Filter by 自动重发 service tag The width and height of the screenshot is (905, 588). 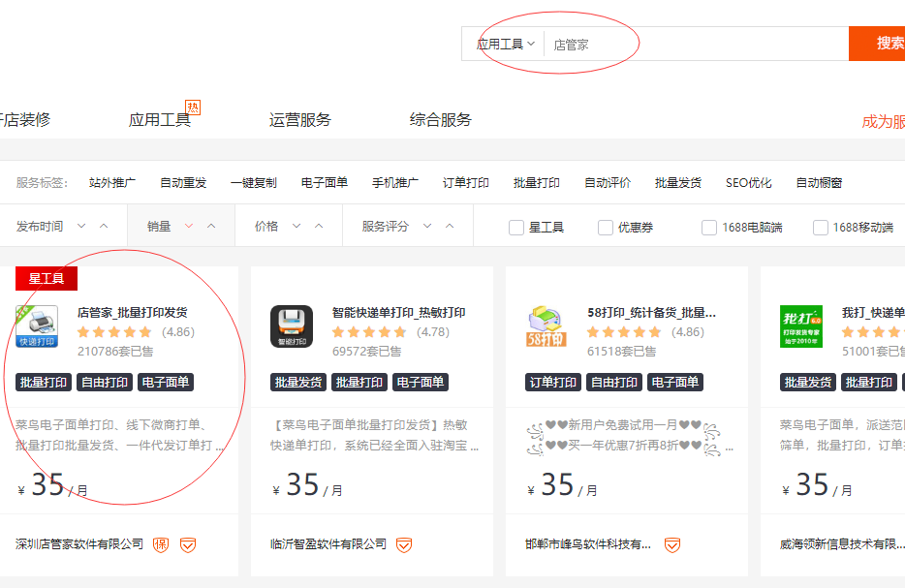pos(183,183)
